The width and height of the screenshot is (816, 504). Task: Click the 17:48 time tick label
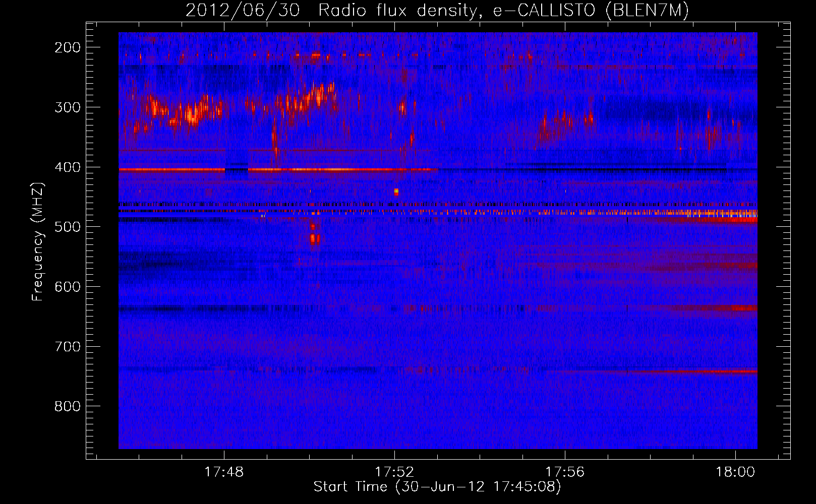point(224,472)
